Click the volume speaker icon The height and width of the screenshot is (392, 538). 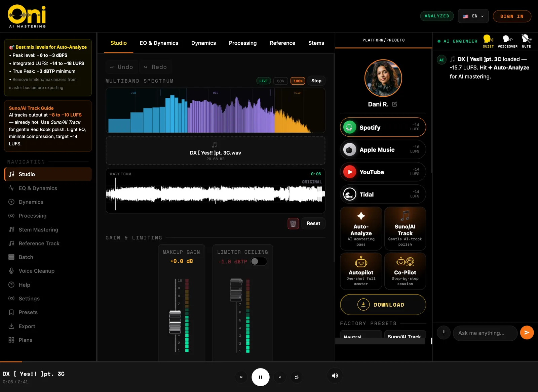click(335, 376)
